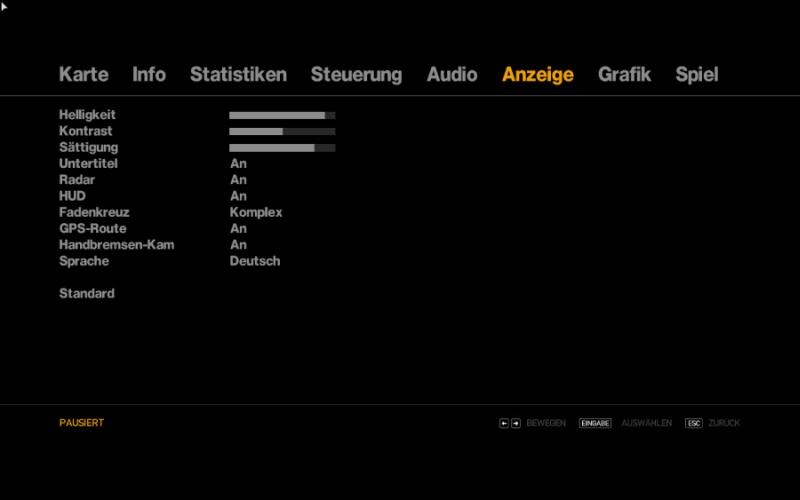
Task: Toggle Untertitel value An
Action: click(238, 163)
